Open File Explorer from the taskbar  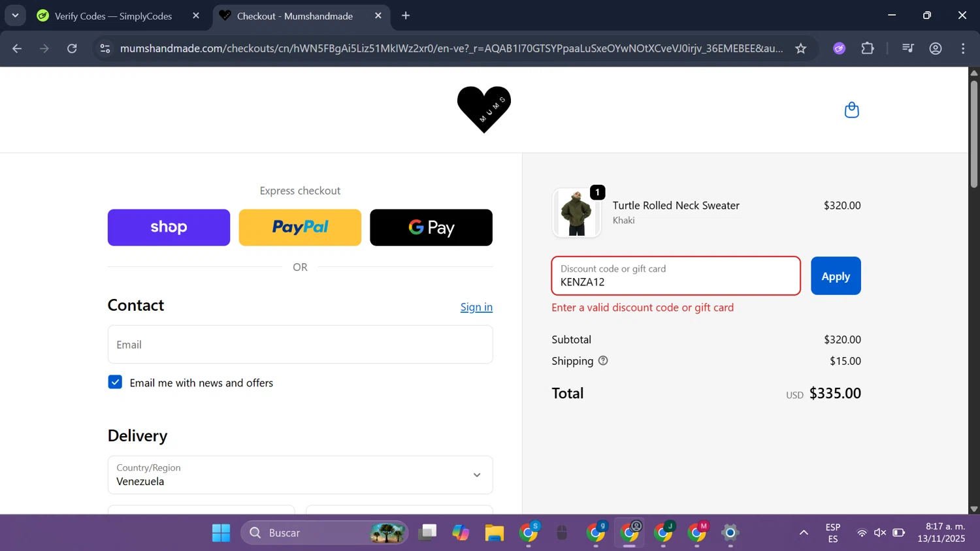(495, 533)
